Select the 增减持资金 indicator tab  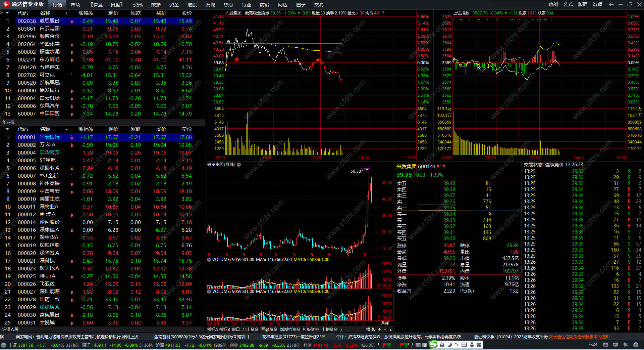coord(290,330)
